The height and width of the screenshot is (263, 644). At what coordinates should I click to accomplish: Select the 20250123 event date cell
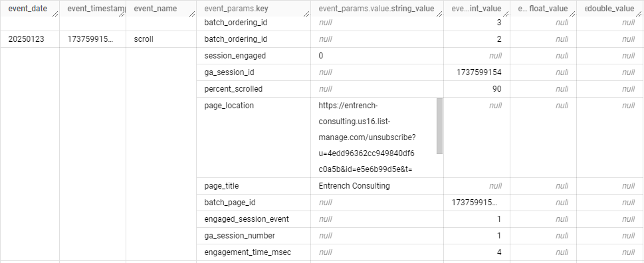pyautogui.click(x=27, y=39)
